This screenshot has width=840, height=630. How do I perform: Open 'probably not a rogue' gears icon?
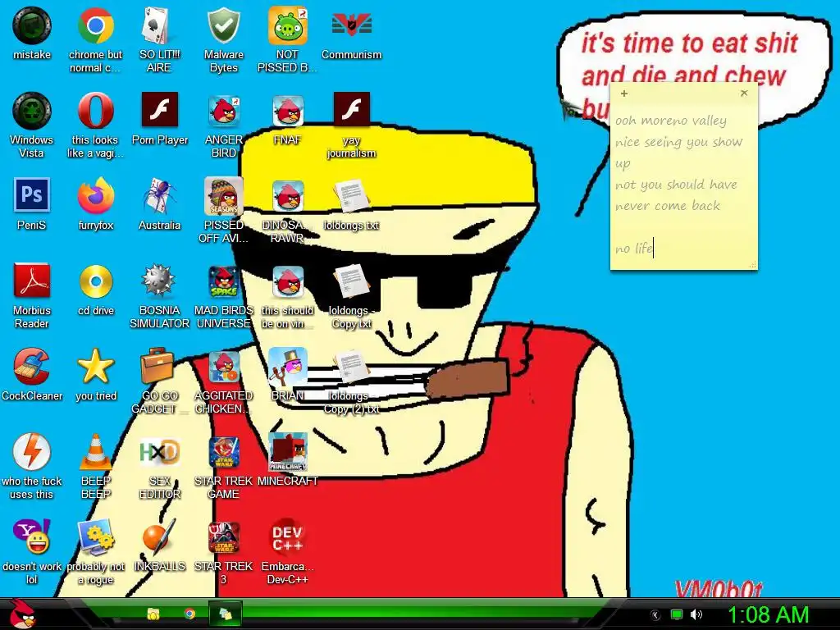[95, 536]
